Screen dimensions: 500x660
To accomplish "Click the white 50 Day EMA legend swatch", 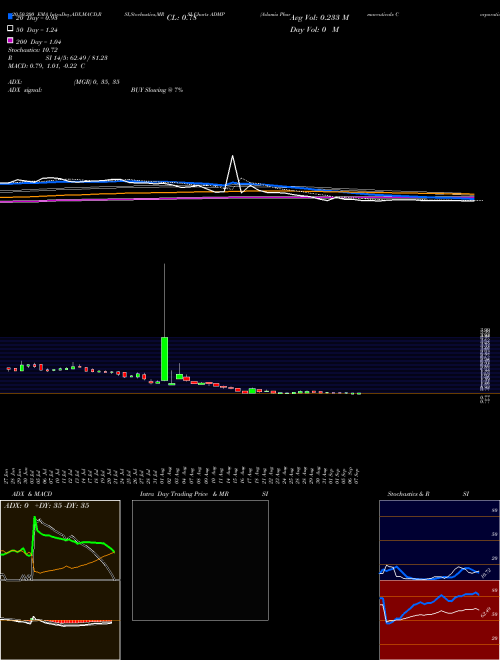I will [10, 28].
